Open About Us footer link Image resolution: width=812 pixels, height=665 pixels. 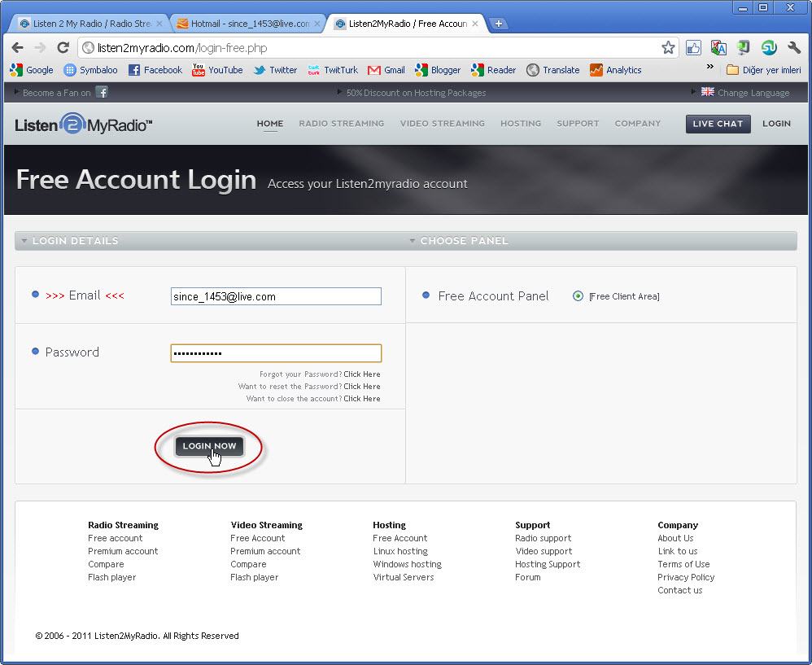[675, 538]
